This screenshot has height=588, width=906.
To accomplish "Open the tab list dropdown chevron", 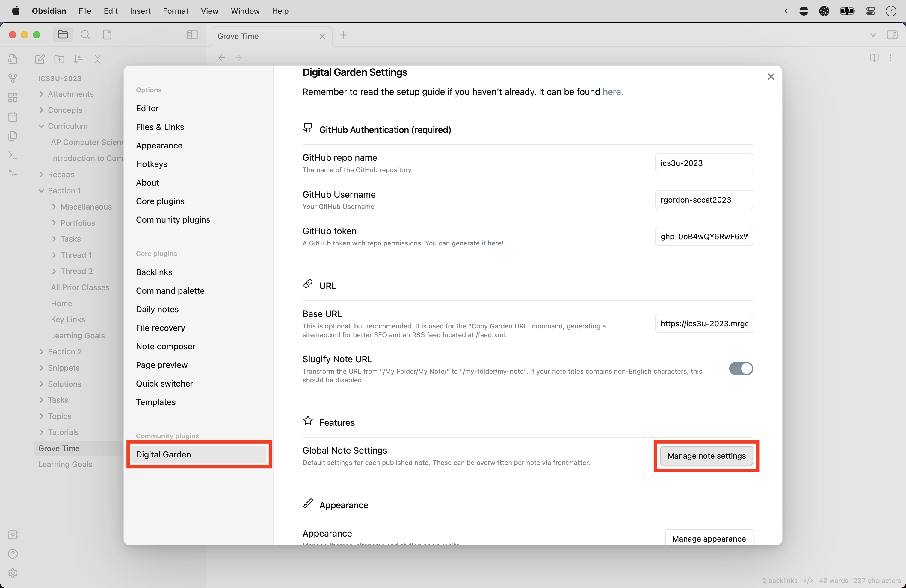I will (873, 35).
